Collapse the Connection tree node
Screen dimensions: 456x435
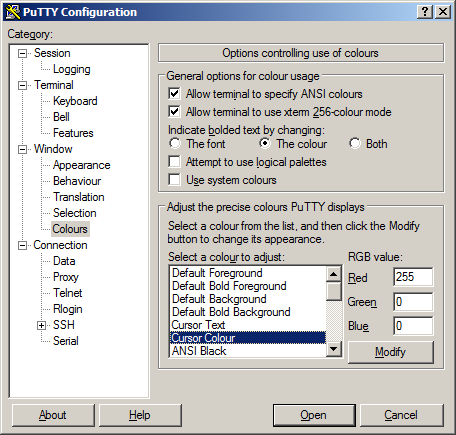[x=22, y=245]
